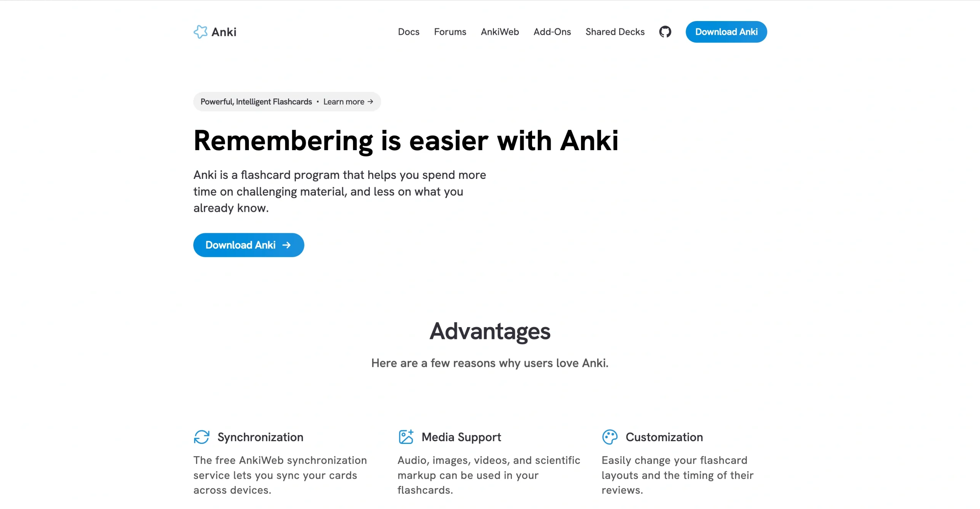Click the Synchronization feature title

coord(260,437)
